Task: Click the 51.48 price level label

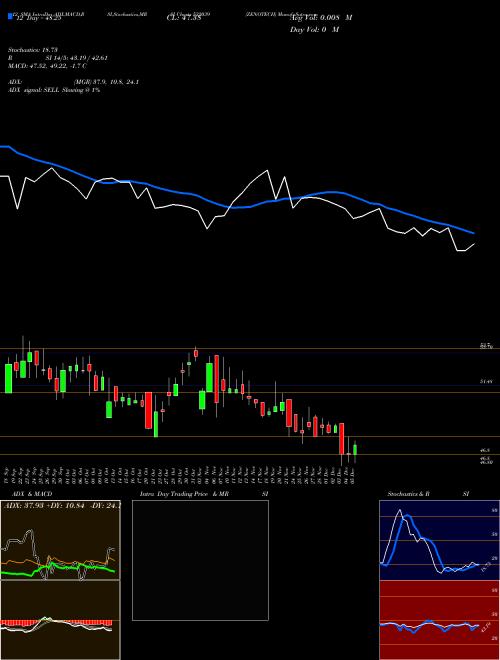Action: 486,382
